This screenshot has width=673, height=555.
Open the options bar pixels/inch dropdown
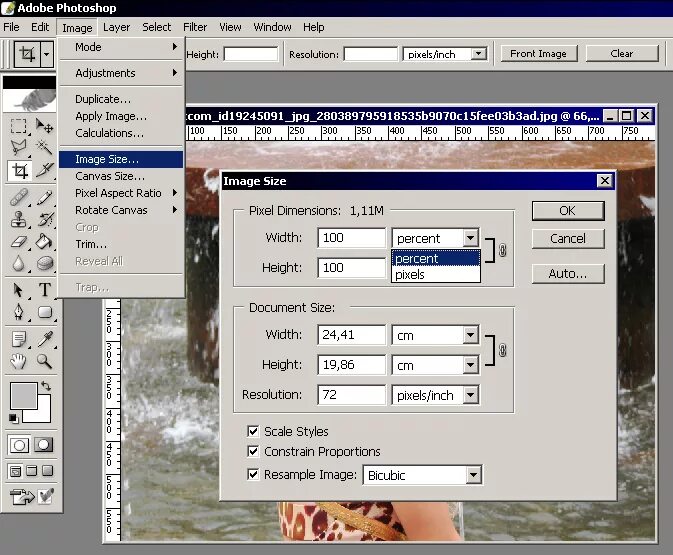pyautogui.click(x=478, y=54)
